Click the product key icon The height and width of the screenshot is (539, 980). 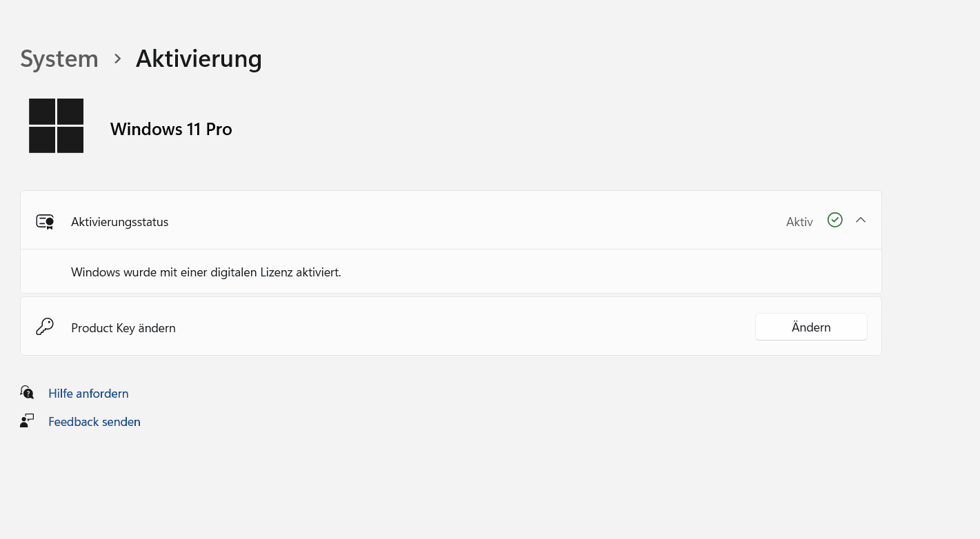(45, 327)
